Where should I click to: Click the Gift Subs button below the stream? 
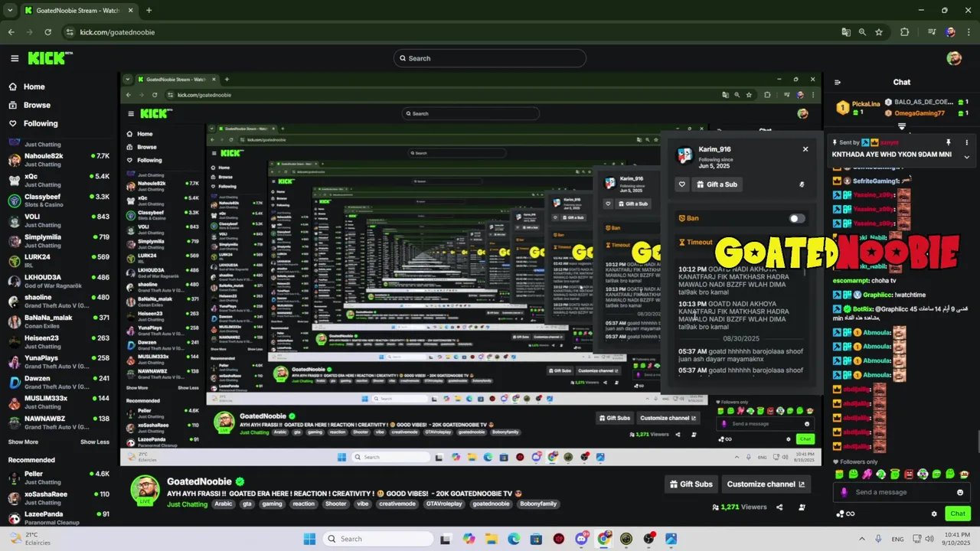[x=691, y=484]
